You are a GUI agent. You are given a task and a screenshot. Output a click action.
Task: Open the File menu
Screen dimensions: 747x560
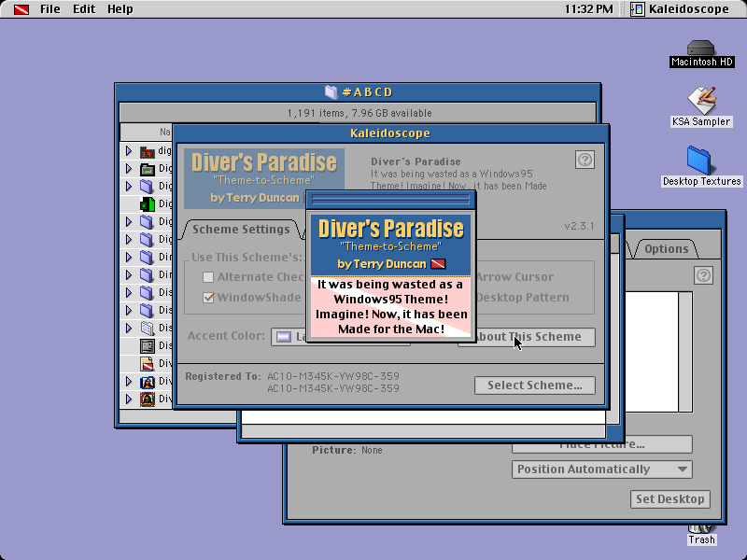(x=50, y=9)
